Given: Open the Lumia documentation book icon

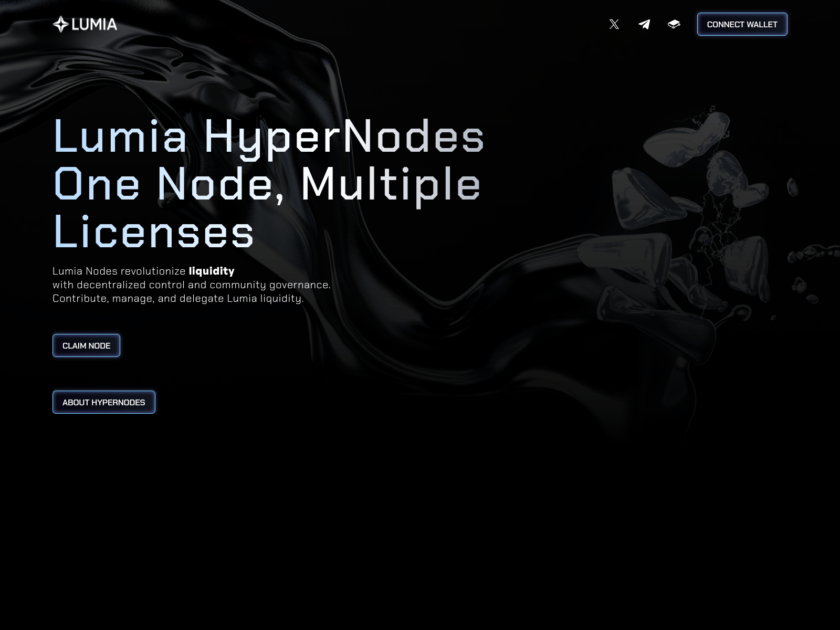Looking at the screenshot, I should pyautogui.click(x=675, y=24).
